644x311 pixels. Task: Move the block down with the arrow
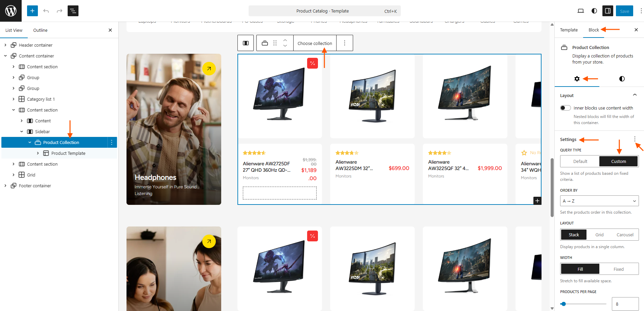tap(285, 46)
